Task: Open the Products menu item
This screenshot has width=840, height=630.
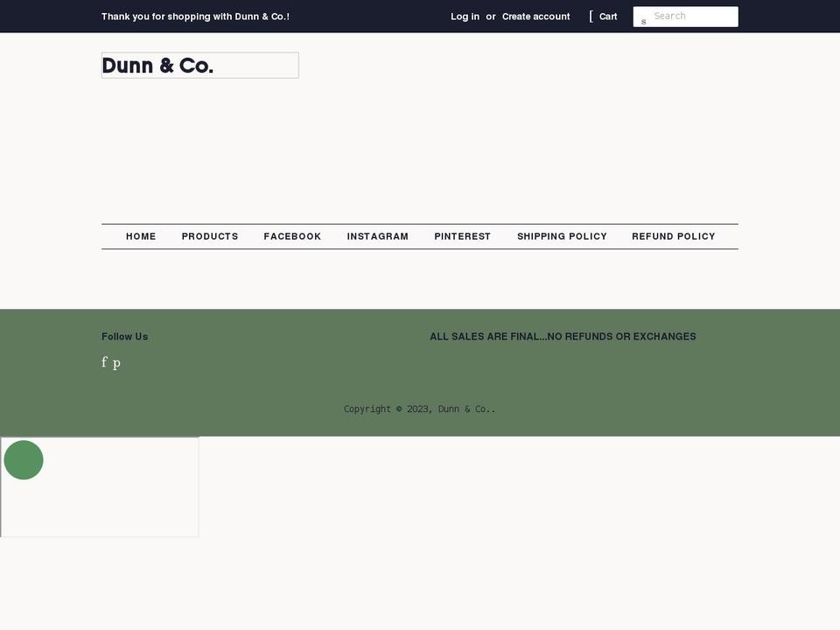Action: point(209,236)
